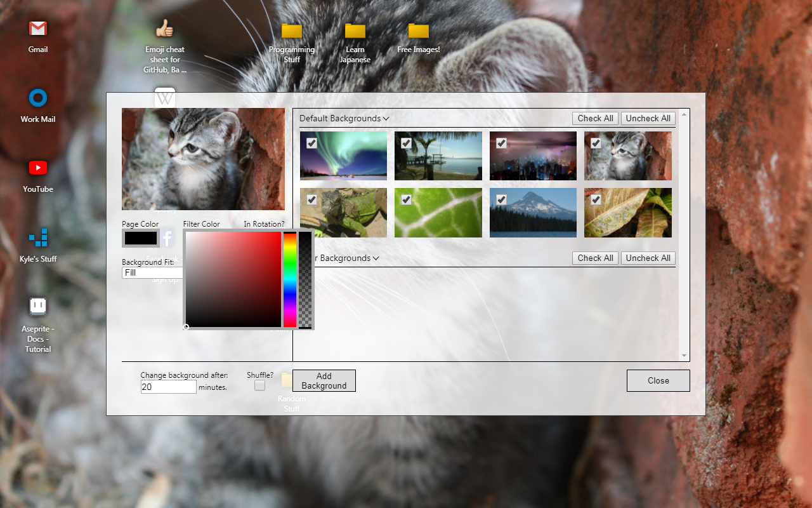
Task: Open the Emoji cheat sheet shortcut
Action: (x=164, y=29)
